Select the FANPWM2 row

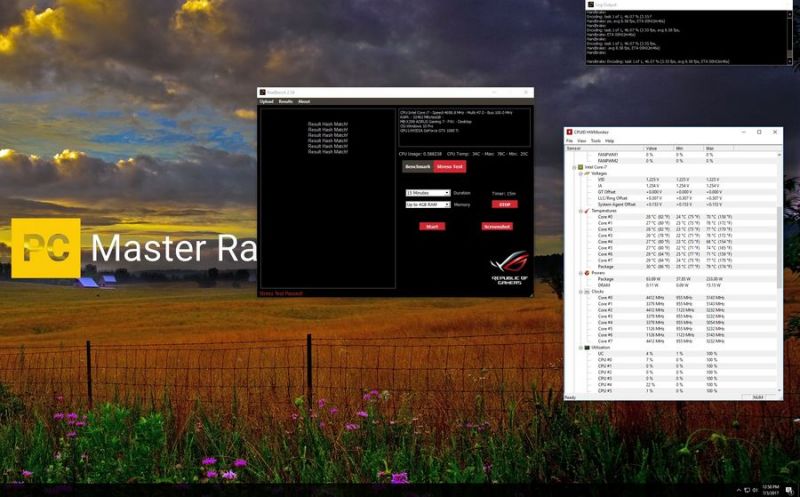pos(673,161)
